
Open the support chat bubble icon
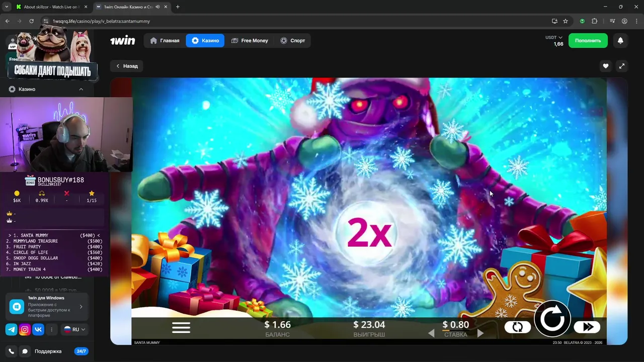pyautogui.click(x=25, y=351)
